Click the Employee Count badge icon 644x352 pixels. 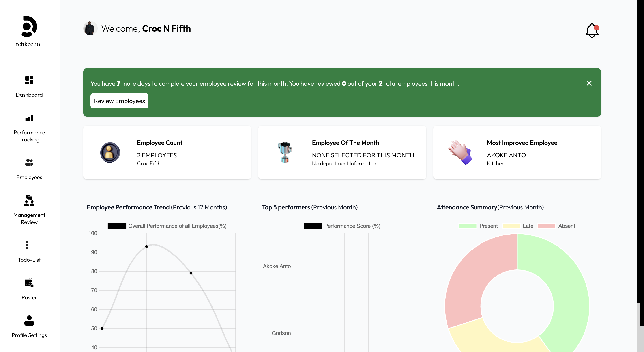[x=110, y=152]
